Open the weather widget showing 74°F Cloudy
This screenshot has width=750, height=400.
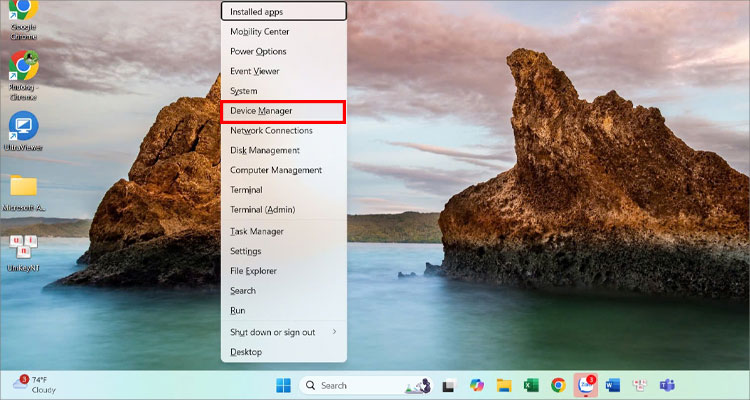click(34, 385)
